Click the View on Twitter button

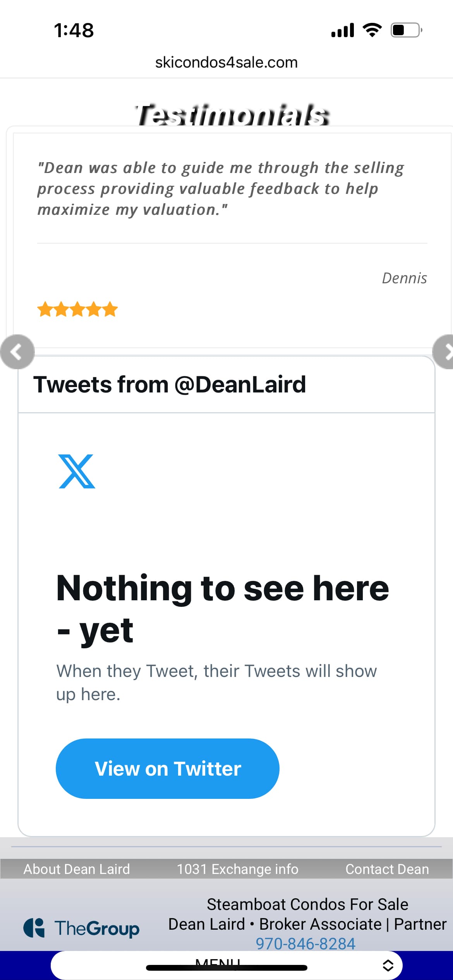167,769
